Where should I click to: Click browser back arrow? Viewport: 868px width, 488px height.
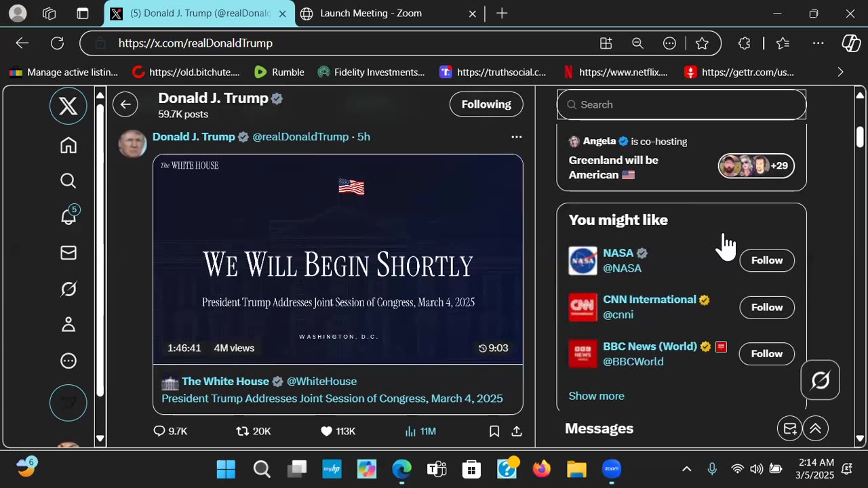pyautogui.click(x=22, y=43)
